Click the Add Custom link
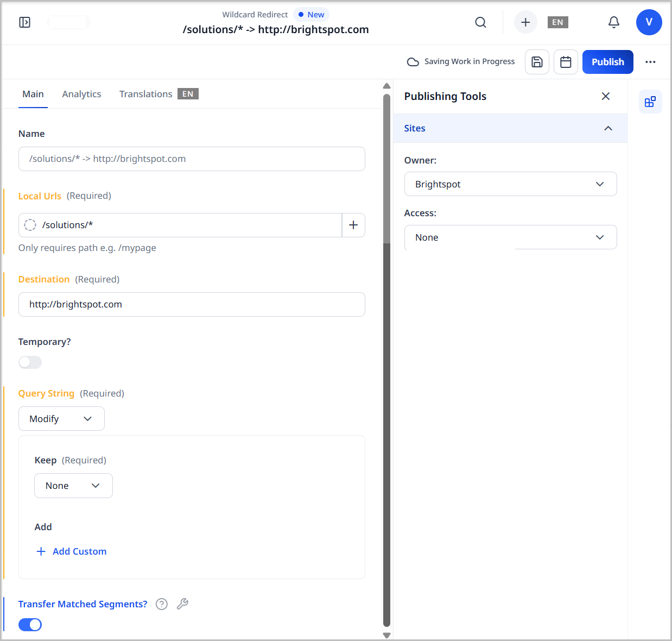Image resolution: width=672 pixels, height=641 pixels. pyautogui.click(x=71, y=551)
